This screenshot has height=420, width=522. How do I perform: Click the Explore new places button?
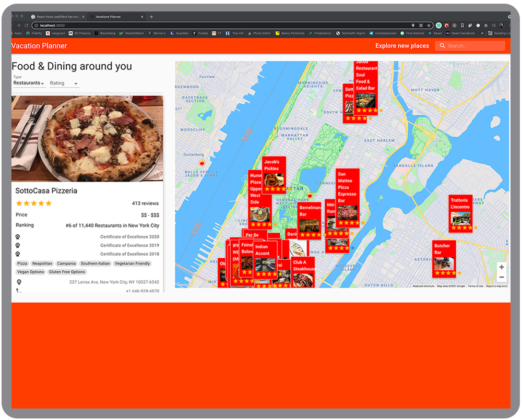click(x=401, y=46)
